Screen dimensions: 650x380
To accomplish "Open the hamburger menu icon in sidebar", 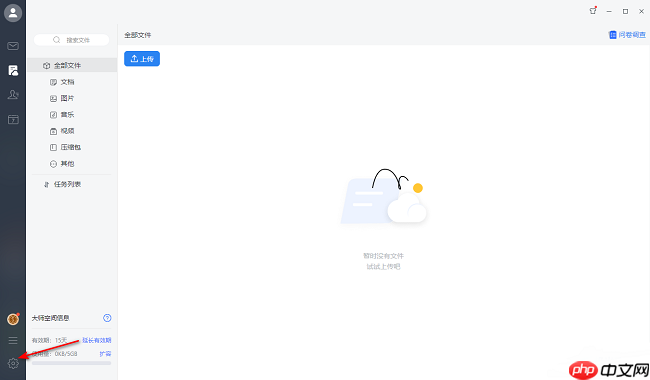I will coord(13,340).
